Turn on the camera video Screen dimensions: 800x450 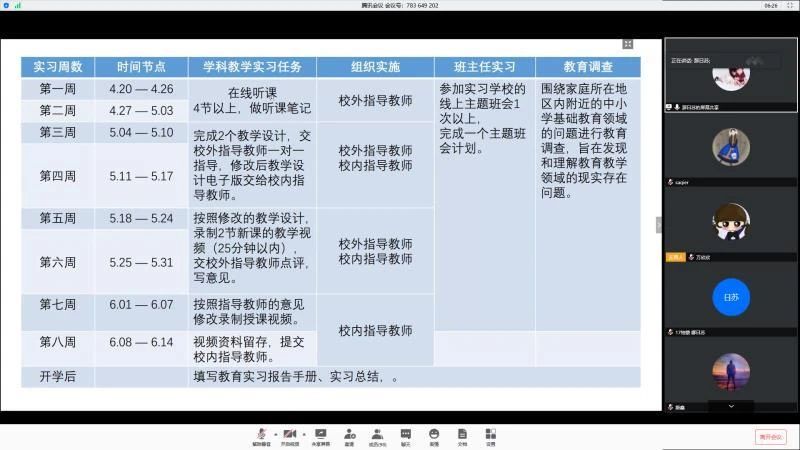click(x=290, y=434)
